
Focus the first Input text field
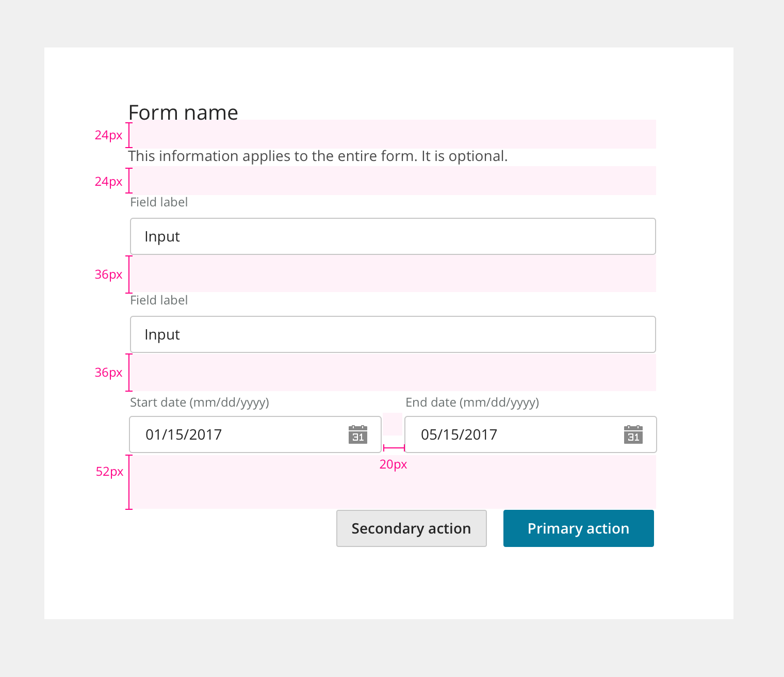point(392,236)
